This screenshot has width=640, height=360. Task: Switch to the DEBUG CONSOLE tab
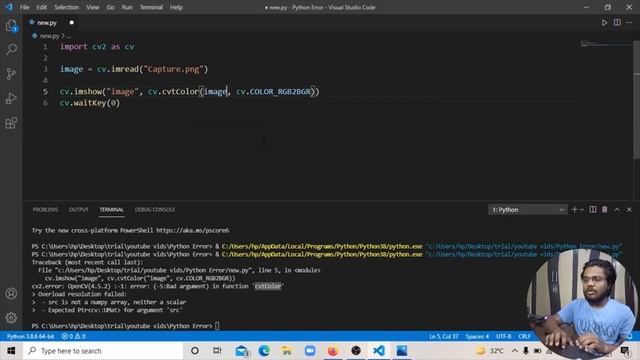(155, 209)
